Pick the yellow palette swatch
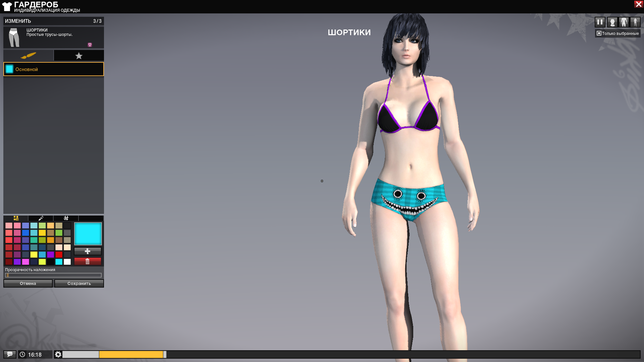Screen dimensions: 644x362 [34, 254]
